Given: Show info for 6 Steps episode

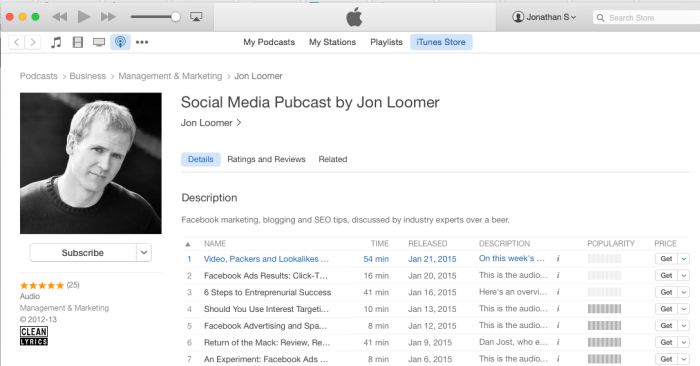Looking at the screenshot, I should tap(558, 292).
